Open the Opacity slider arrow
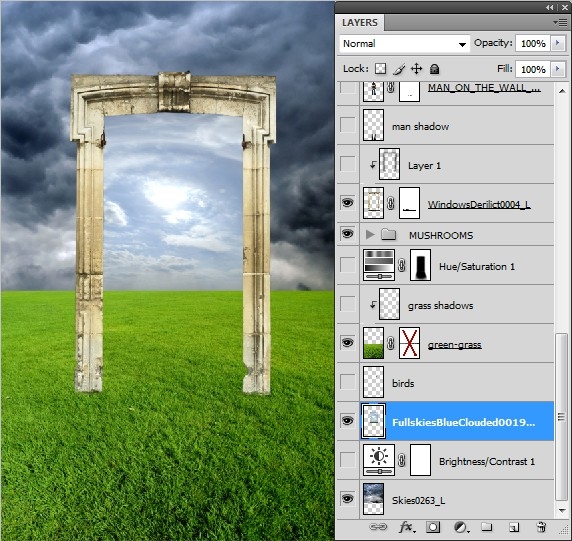 click(x=557, y=43)
